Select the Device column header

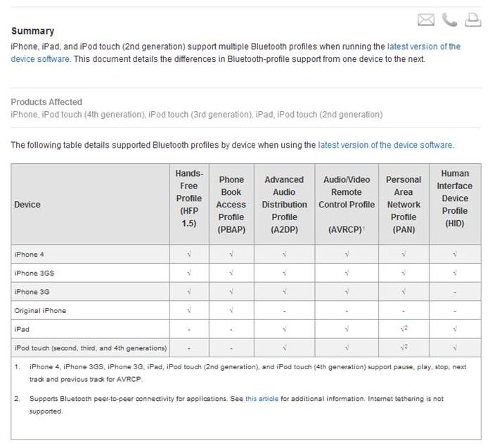(x=27, y=205)
